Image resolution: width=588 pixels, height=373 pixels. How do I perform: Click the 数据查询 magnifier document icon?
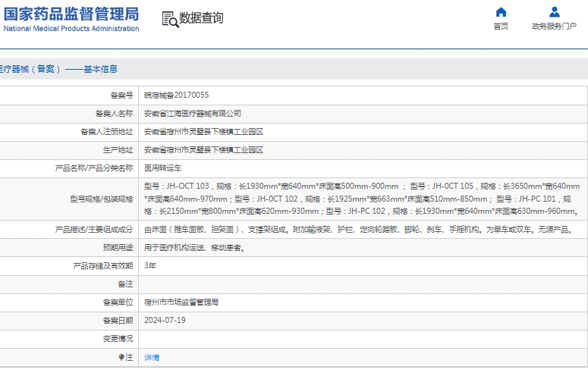tap(170, 19)
